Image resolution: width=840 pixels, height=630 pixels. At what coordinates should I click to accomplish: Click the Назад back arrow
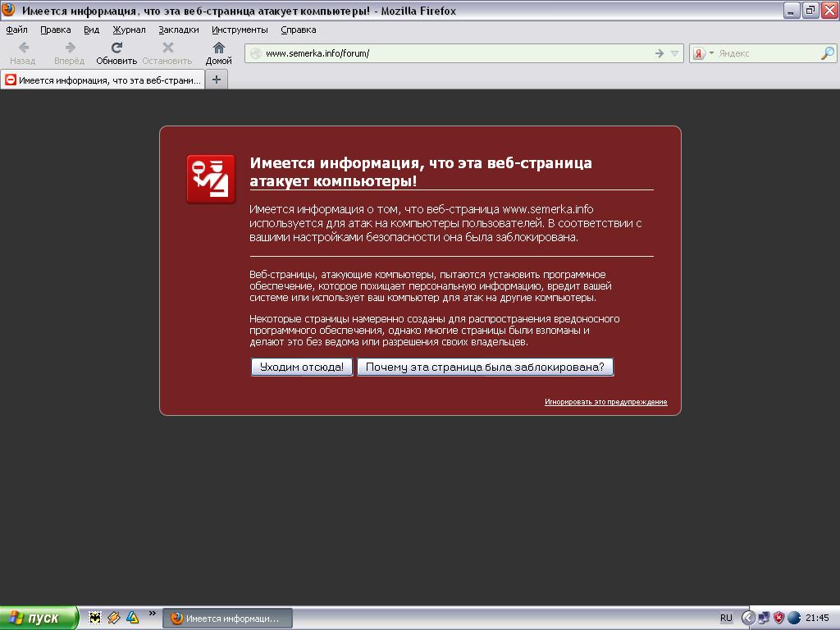click(23, 48)
